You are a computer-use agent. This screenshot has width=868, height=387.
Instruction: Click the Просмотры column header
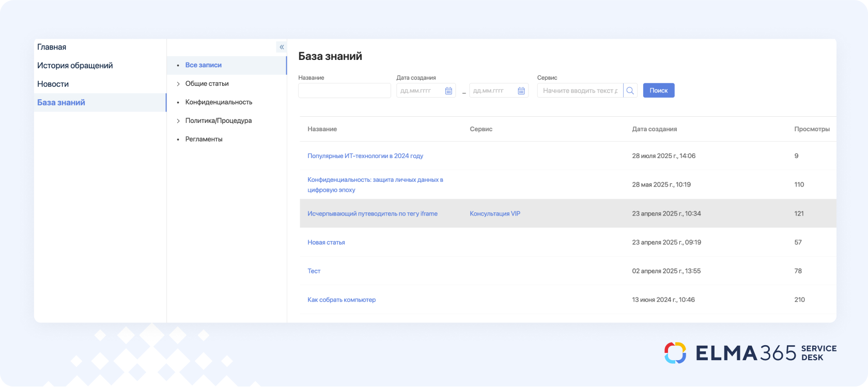pos(812,129)
